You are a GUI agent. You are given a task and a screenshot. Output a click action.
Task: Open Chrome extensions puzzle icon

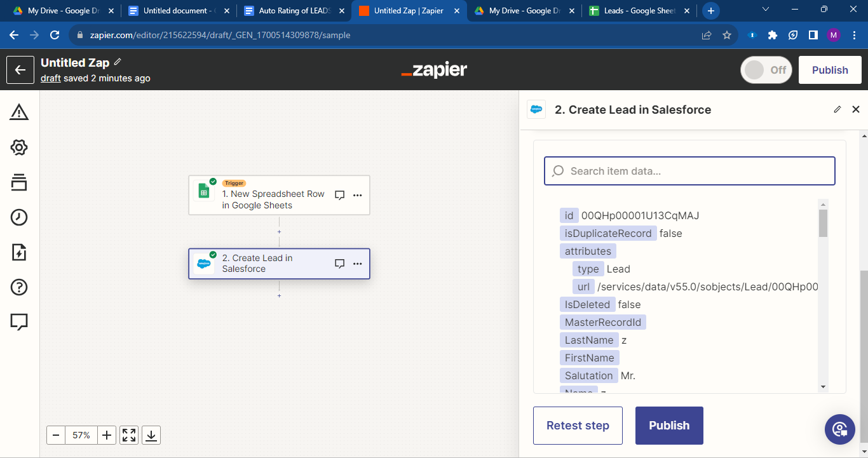773,35
